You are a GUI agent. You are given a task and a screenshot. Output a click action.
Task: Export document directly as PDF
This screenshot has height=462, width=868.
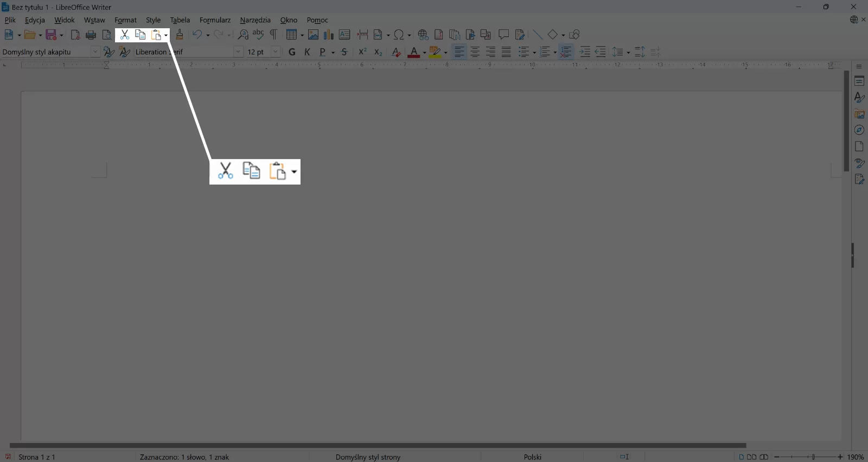point(75,35)
